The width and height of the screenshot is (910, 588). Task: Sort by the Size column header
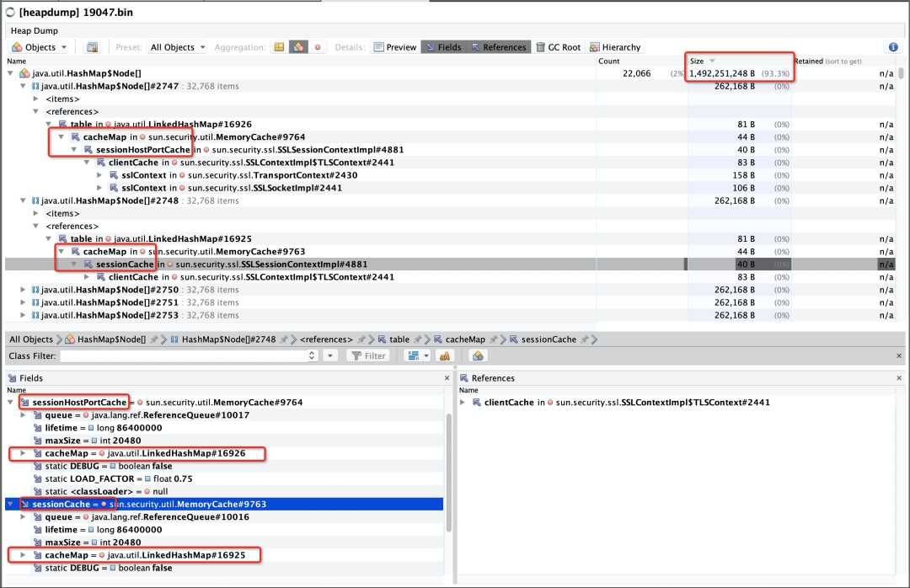tap(740, 61)
